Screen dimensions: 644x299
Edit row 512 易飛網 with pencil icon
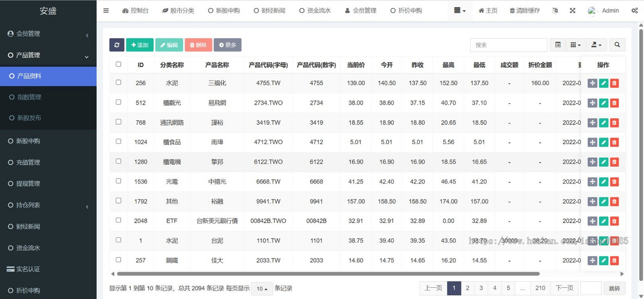pos(603,103)
